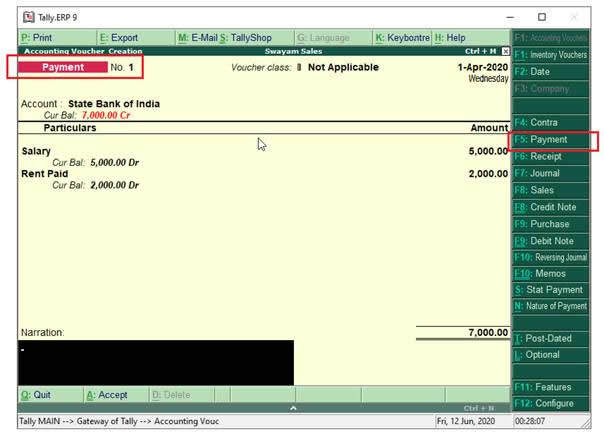
Task: Click the S: Stat Payment button
Action: click(550, 290)
